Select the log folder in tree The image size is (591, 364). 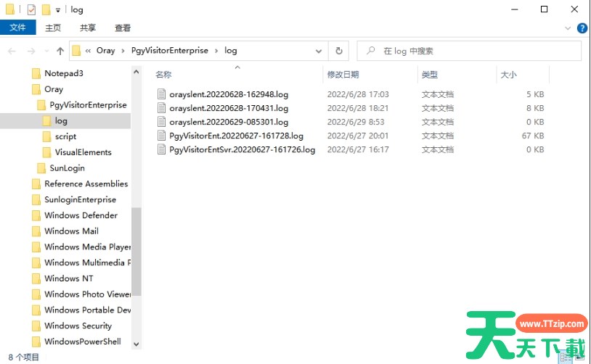[61, 121]
